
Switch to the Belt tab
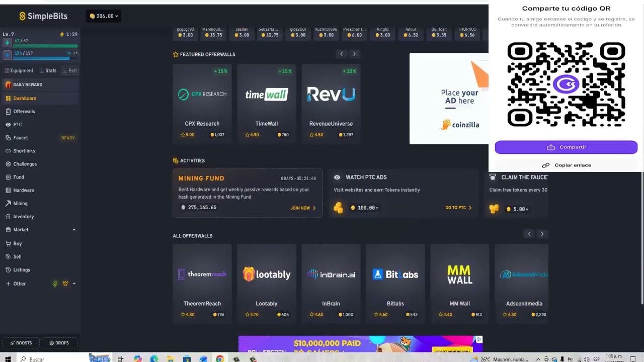pos(70,70)
